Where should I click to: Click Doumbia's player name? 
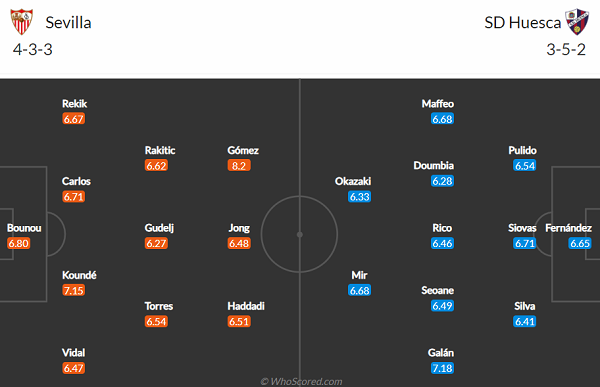pos(434,166)
